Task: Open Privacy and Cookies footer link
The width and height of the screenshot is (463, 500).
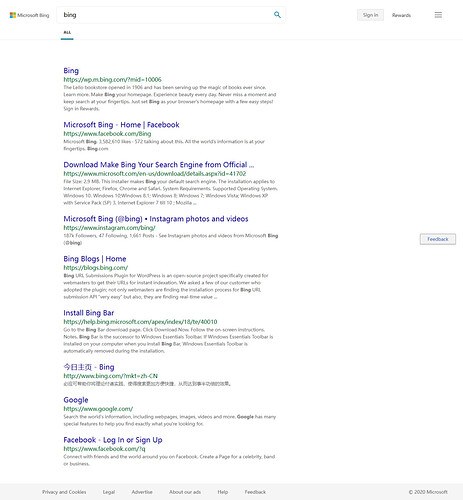Action: 64,492
